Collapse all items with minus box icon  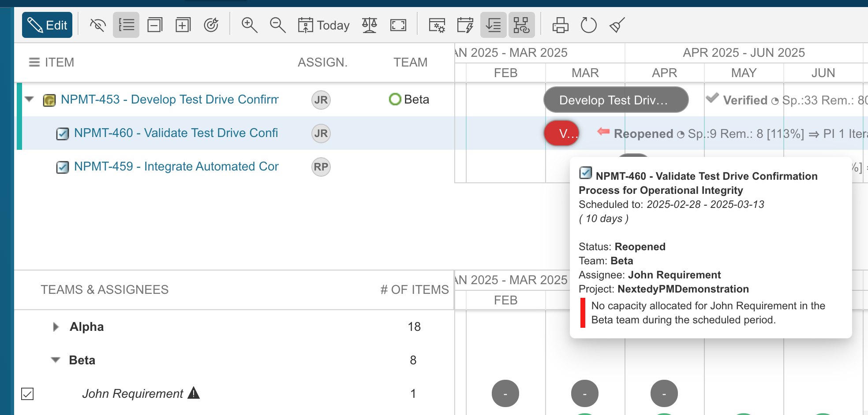point(155,25)
